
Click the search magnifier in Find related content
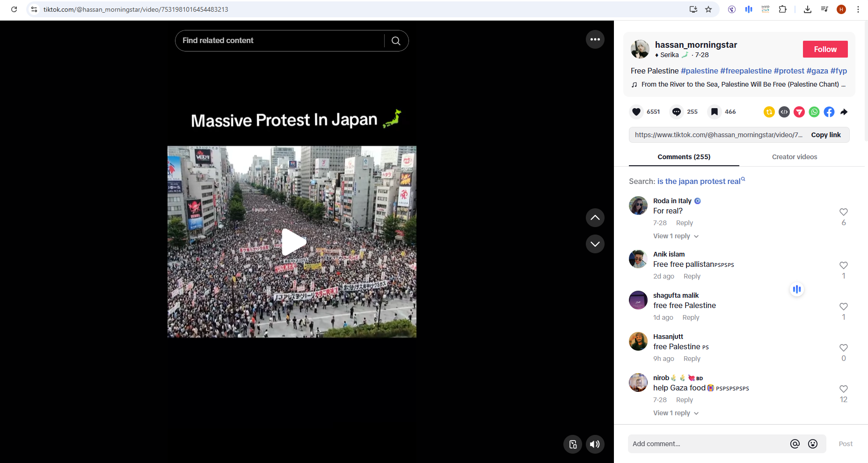click(x=396, y=41)
